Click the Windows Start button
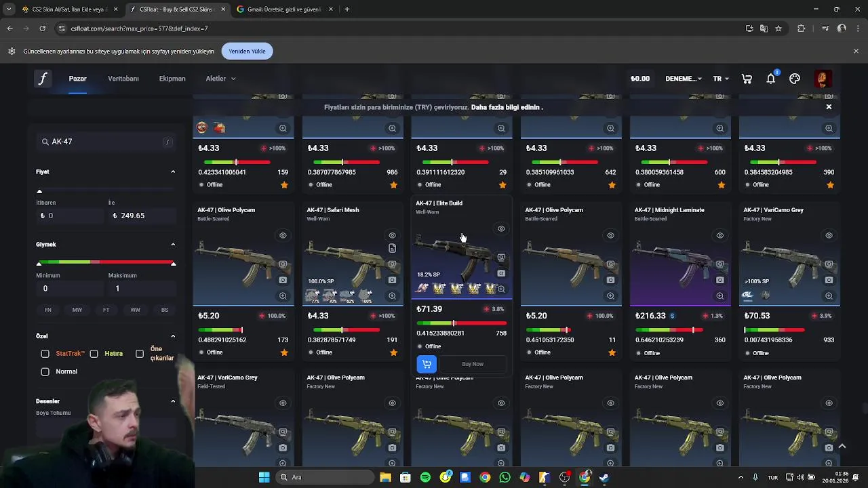This screenshot has width=868, height=488. [x=264, y=477]
